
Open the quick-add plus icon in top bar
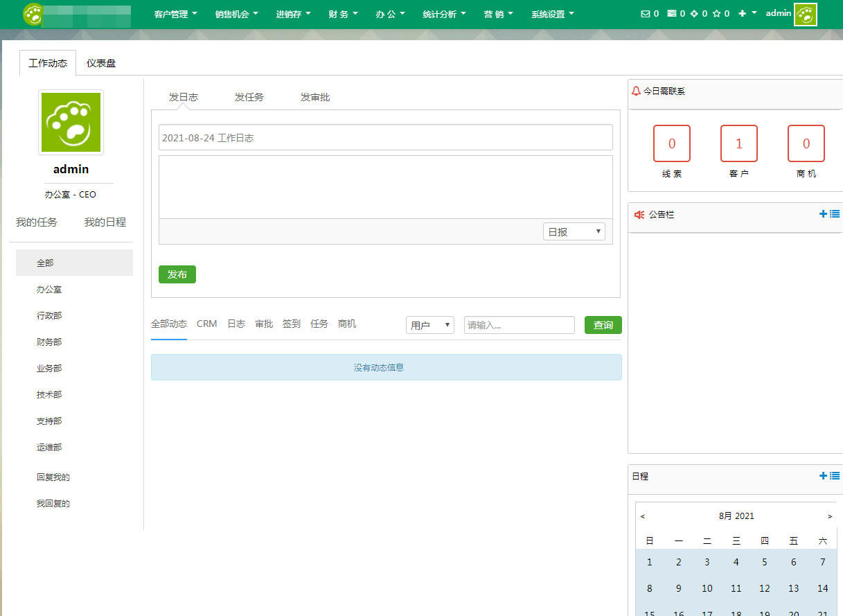click(x=742, y=12)
